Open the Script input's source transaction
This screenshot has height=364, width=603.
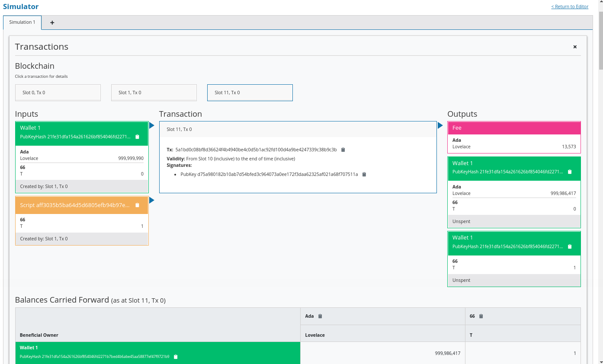pos(44,239)
